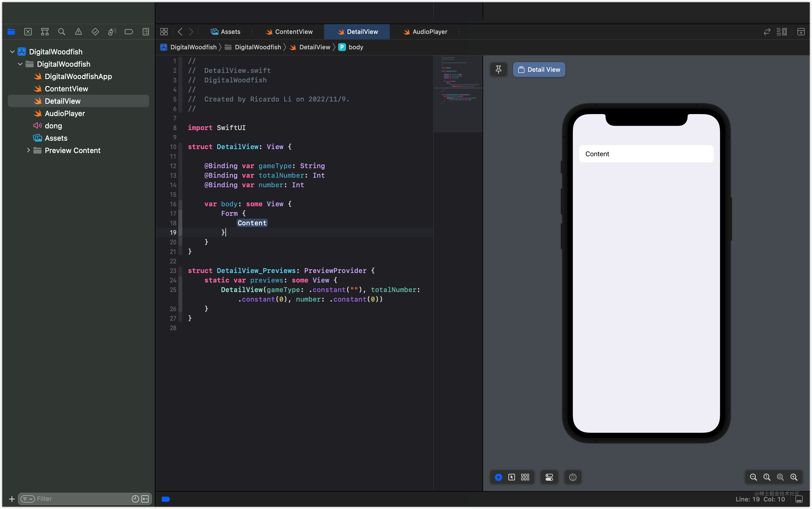The height and width of the screenshot is (509, 812).
Task: Go back in editor history
Action: pos(180,32)
